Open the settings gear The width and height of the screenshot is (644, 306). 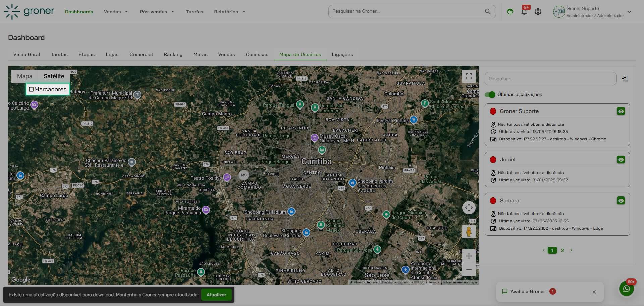tap(538, 12)
